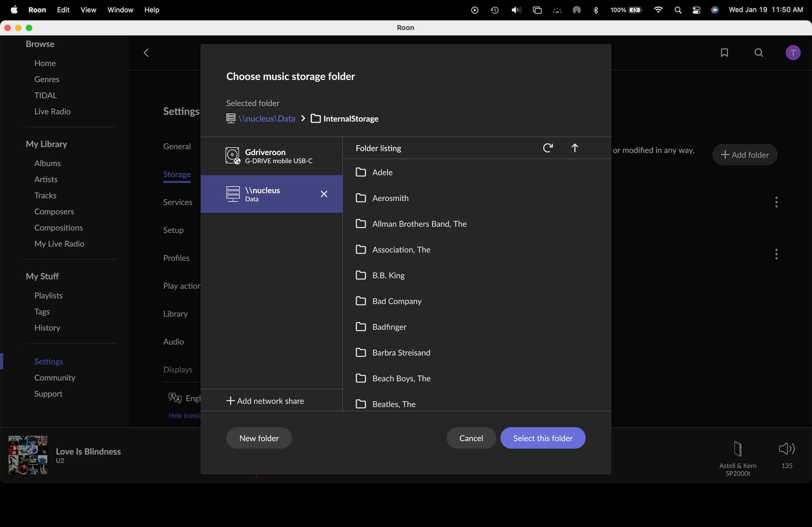812x527 pixels.
Task: Switch to the Profiles settings tab
Action: 176,258
